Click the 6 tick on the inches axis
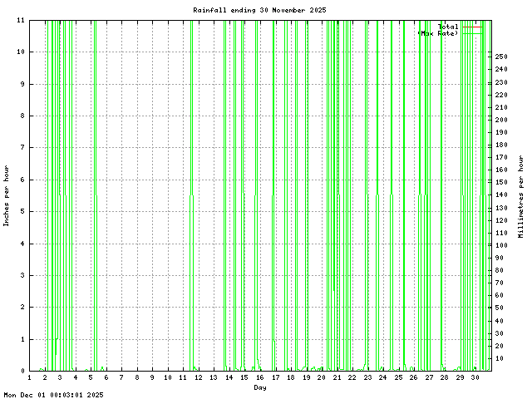 pyautogui.click(x=22, y=180)
